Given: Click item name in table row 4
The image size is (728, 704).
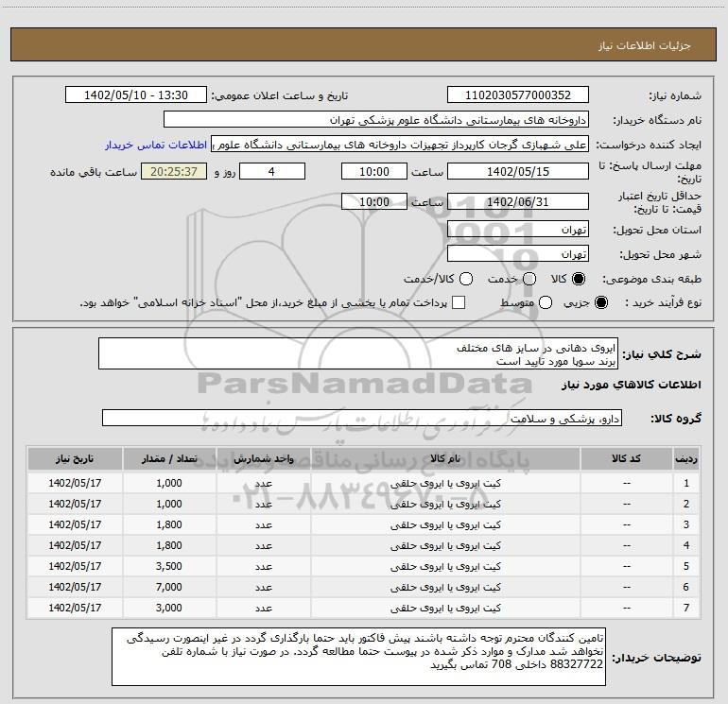Looking at the screenshot, I should click(445, 546).
